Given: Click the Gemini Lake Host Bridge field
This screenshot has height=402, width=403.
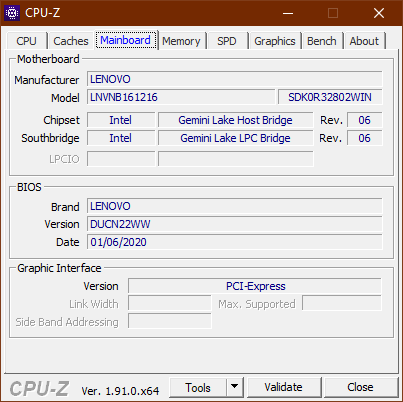Looking at the screenshot, I should pyautogui.click(x=235, y=120).
